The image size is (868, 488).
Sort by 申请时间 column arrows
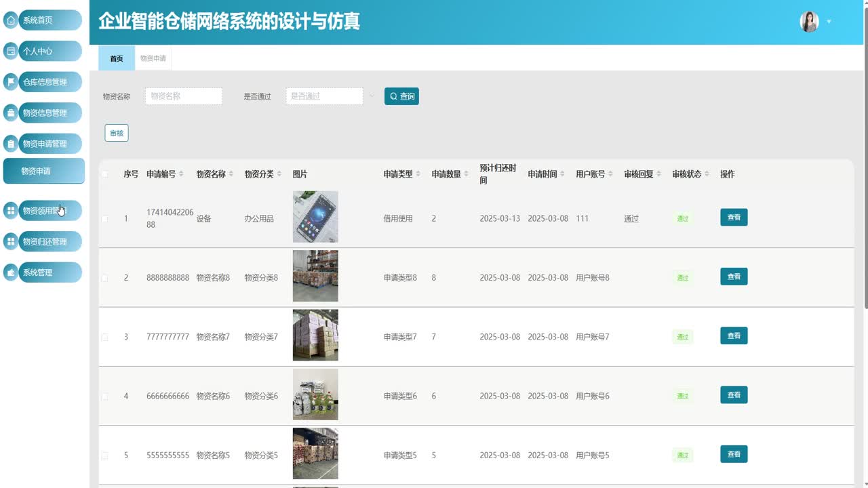tap(562, 174)
